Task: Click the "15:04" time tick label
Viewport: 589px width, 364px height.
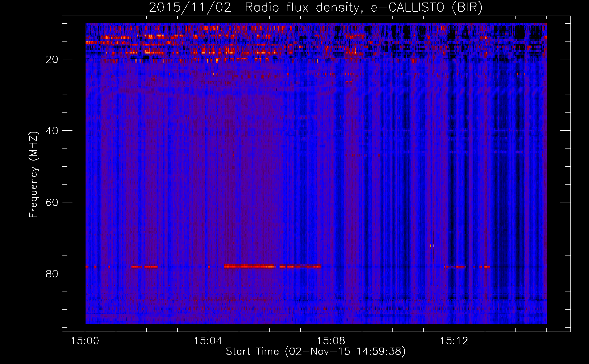Action: [208, 341]
